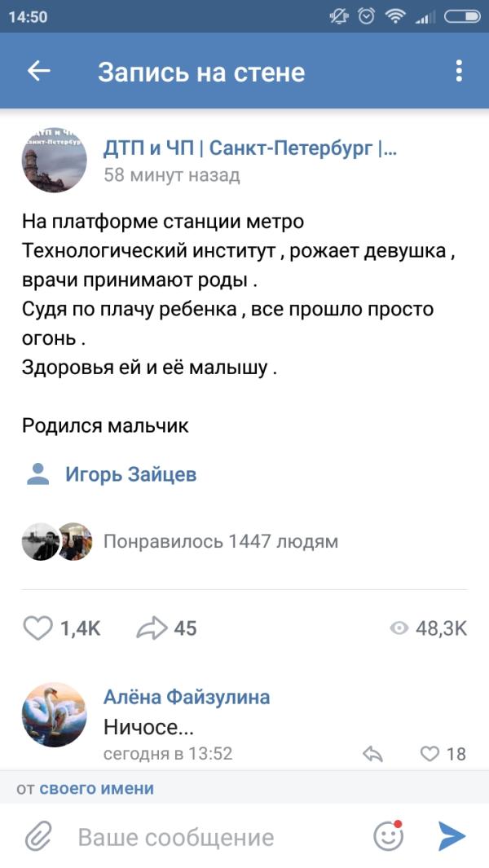The image size is (489, 868).
Task: Open ДТП и ЧП | Санкт-Петербург community page
Action: point(250,148)
